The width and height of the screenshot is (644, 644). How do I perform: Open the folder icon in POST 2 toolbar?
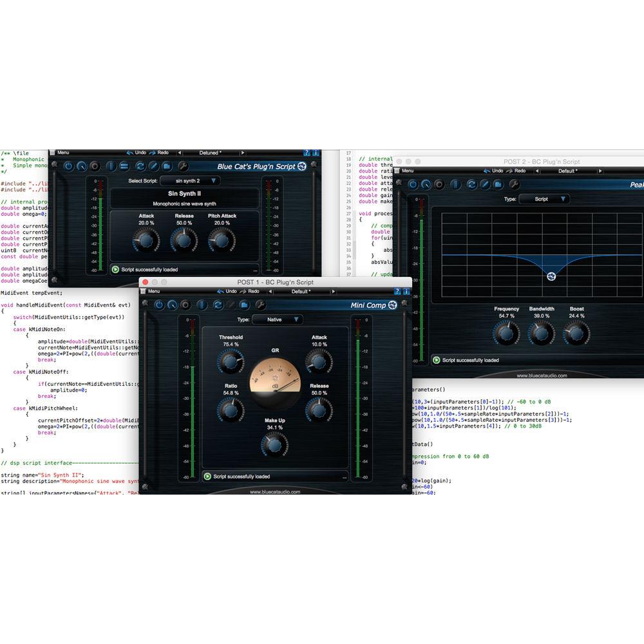coord(498,184)
